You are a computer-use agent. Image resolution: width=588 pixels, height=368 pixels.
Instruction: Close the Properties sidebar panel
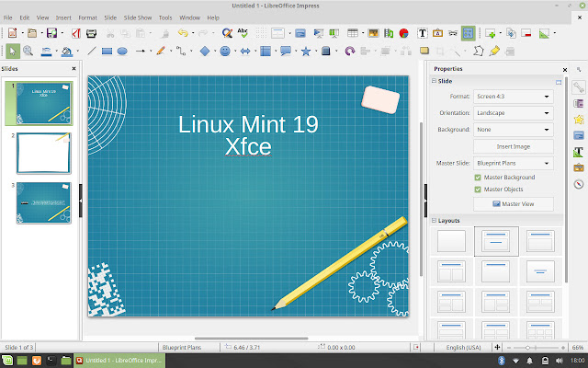point(565,70)
